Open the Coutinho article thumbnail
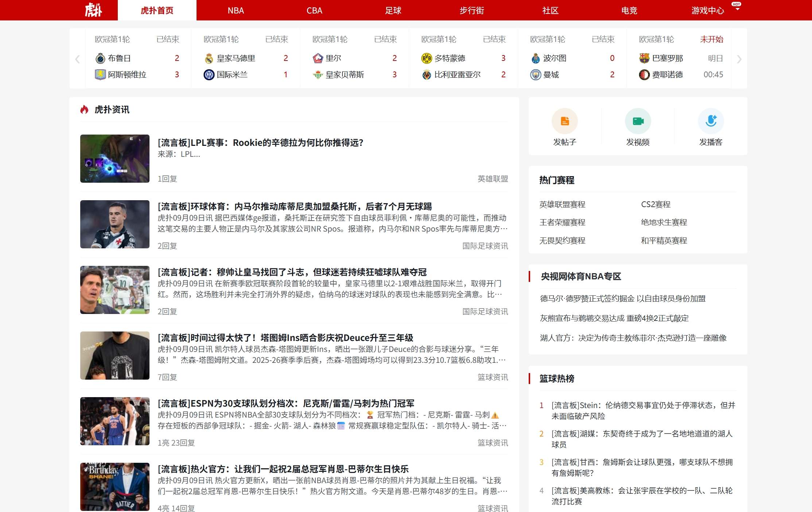812x512 pixels. tap(115, 224)
